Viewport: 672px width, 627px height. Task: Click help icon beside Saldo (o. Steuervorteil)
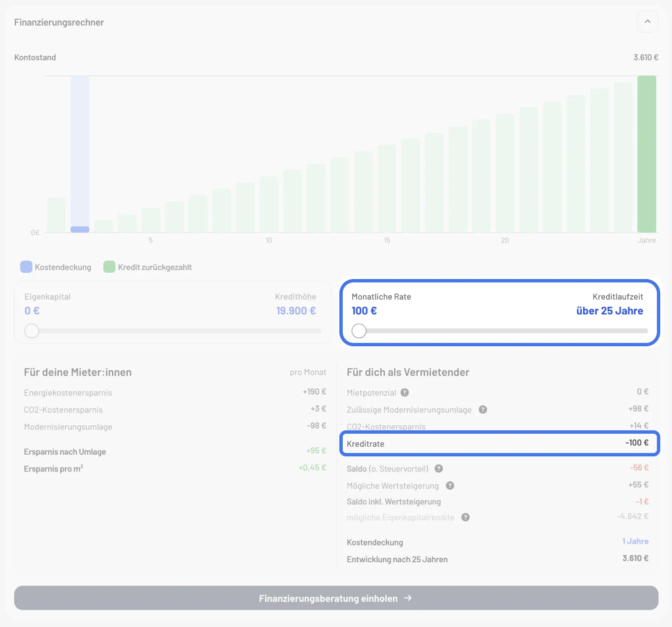(x=438, y=469)
